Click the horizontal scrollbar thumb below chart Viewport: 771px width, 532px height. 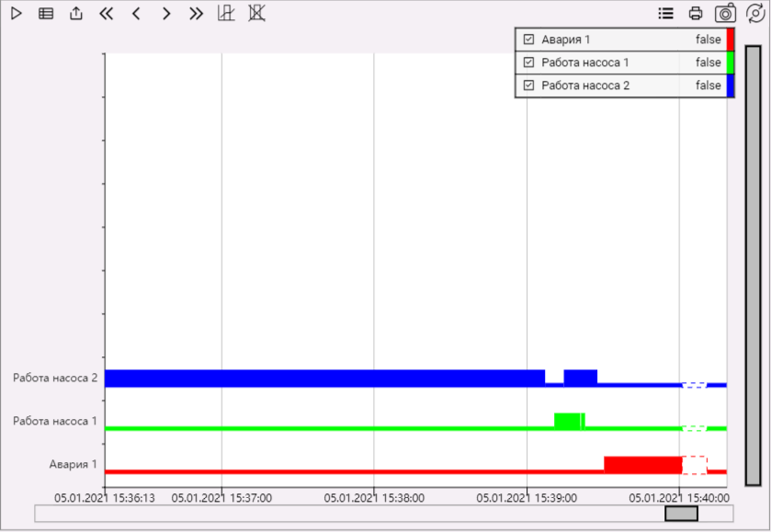tap(681, 514)
